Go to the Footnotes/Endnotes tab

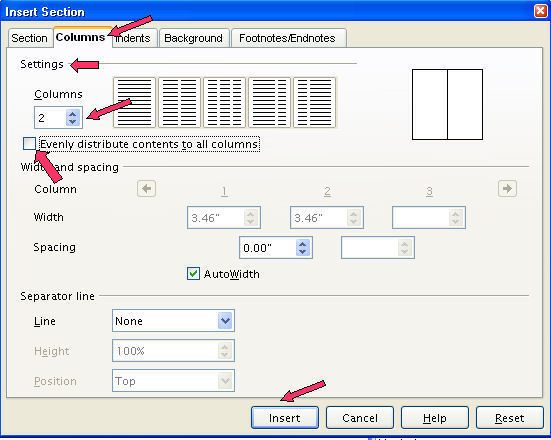tap(288, 38)
